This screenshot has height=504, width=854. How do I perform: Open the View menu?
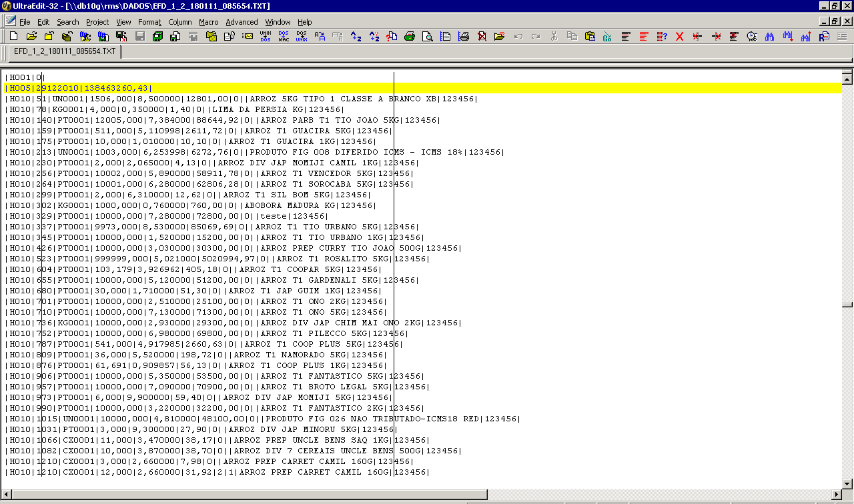(123, 22)
